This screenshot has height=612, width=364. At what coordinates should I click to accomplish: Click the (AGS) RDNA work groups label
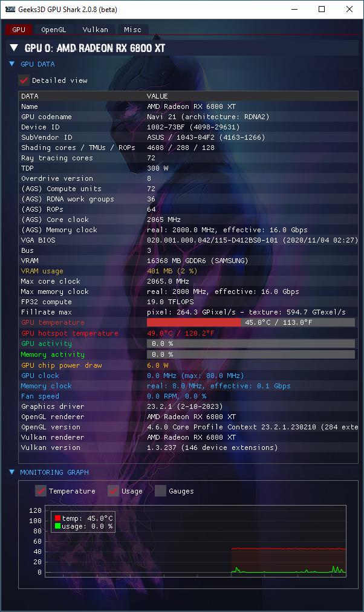[x=68, y=199]
